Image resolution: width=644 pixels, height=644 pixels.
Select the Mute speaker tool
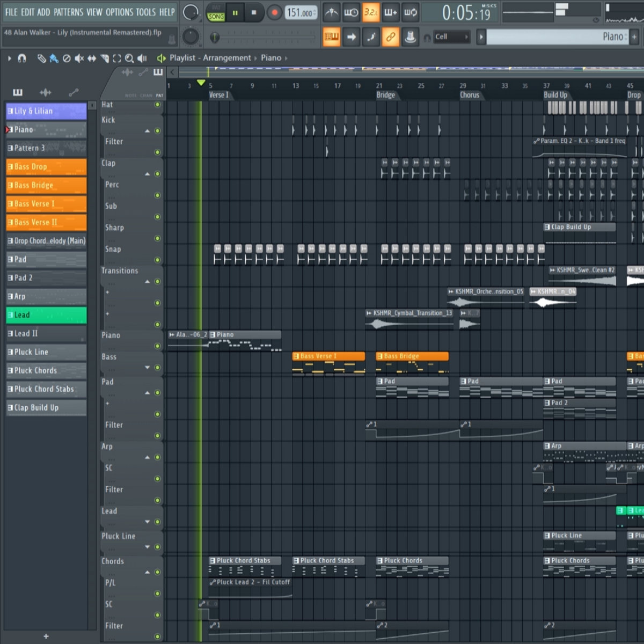coord(79,58)
